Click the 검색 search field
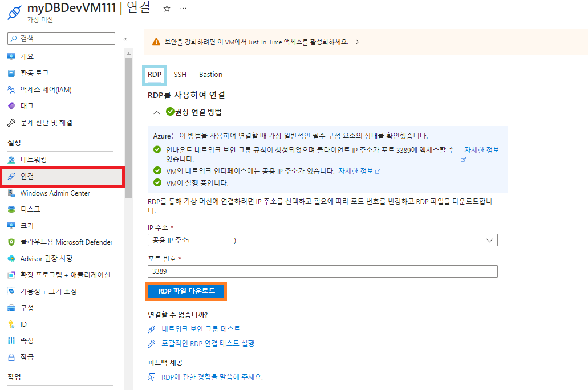The width and height of the screenshot is (588, 390). click(61, 39)
